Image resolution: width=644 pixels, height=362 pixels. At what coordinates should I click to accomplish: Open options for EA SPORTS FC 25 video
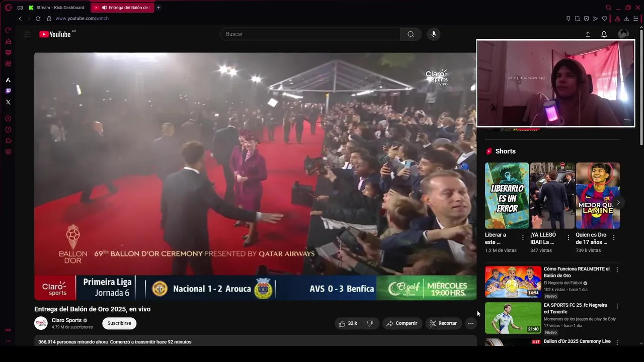pos(617,306)
